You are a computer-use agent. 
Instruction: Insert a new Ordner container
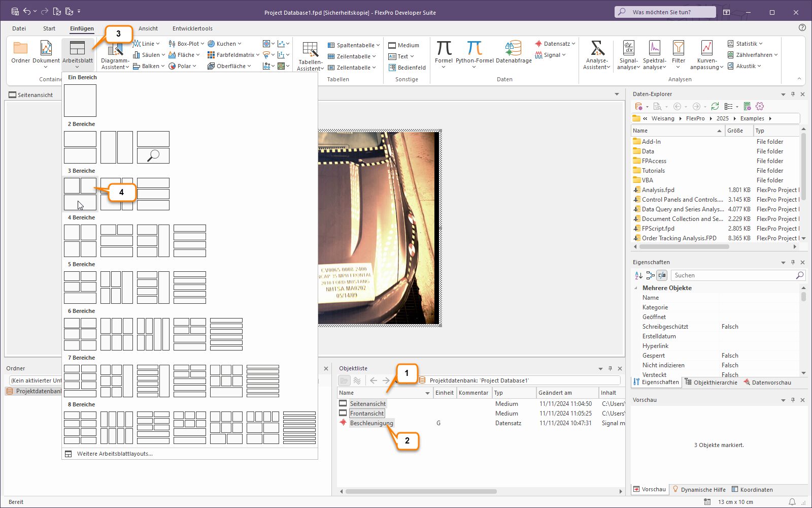(20, 49)
